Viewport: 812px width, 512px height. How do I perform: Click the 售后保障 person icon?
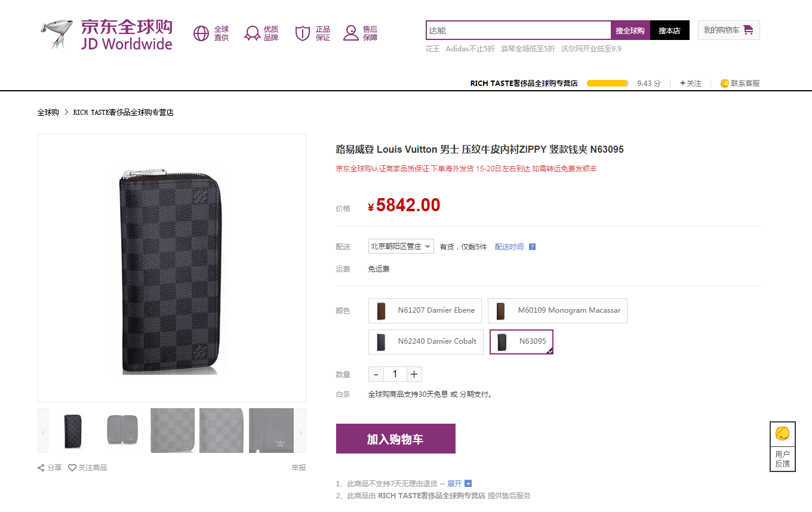pos(350,33)
